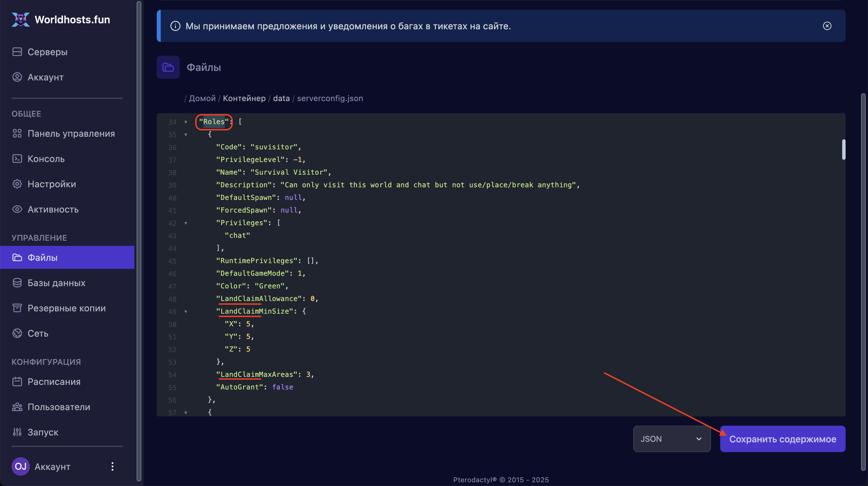Viewport: 868px width, 486px height.
Task: Open Консоль from the sidebar
Action: [46, 159]
